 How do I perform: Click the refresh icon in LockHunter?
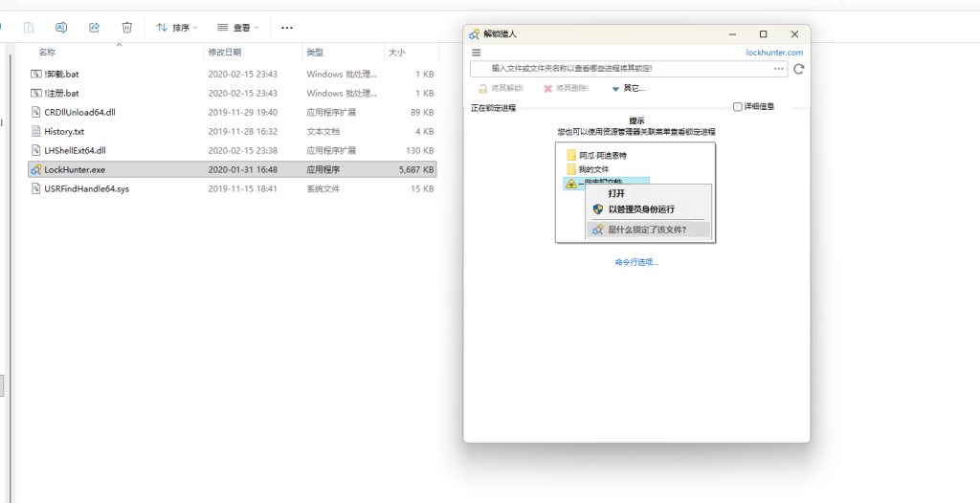(x=798, y=69)
